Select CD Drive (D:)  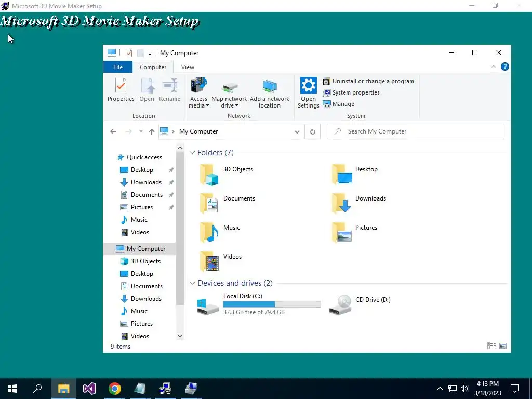click(x=360, y=304)
